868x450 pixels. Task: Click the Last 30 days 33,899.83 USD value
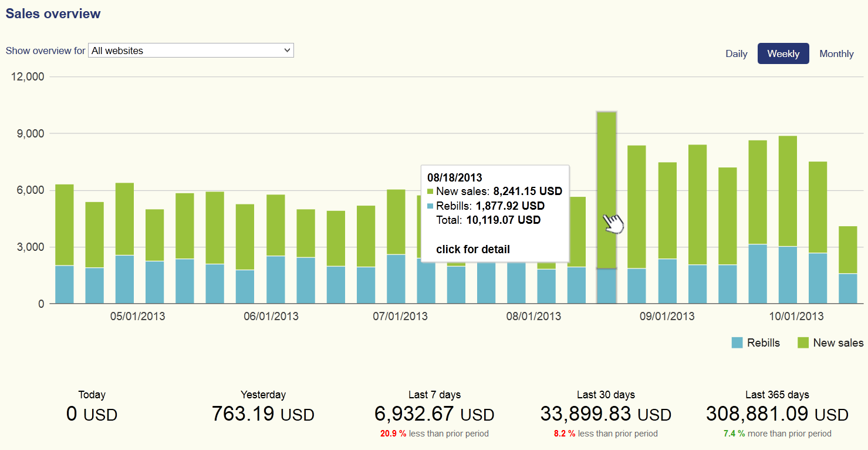(606, 414)
